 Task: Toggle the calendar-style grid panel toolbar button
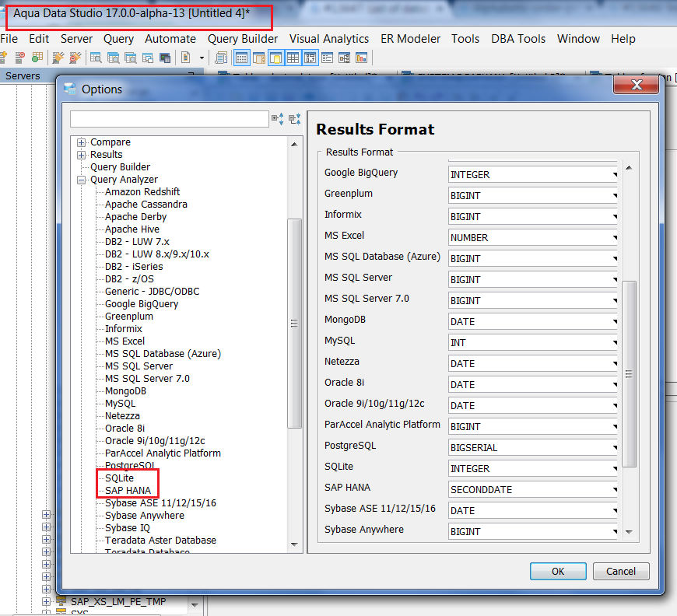click(242, 58)
